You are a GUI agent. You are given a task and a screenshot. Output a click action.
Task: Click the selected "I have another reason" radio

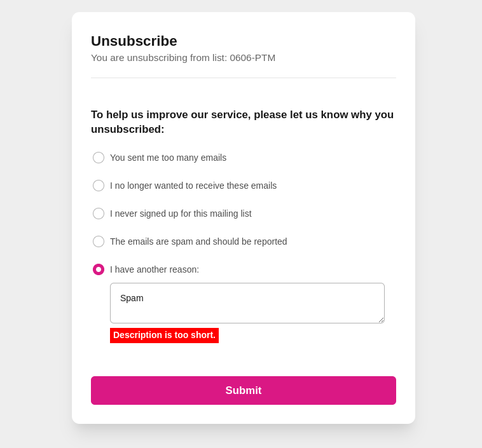click(x=99, y=269)
